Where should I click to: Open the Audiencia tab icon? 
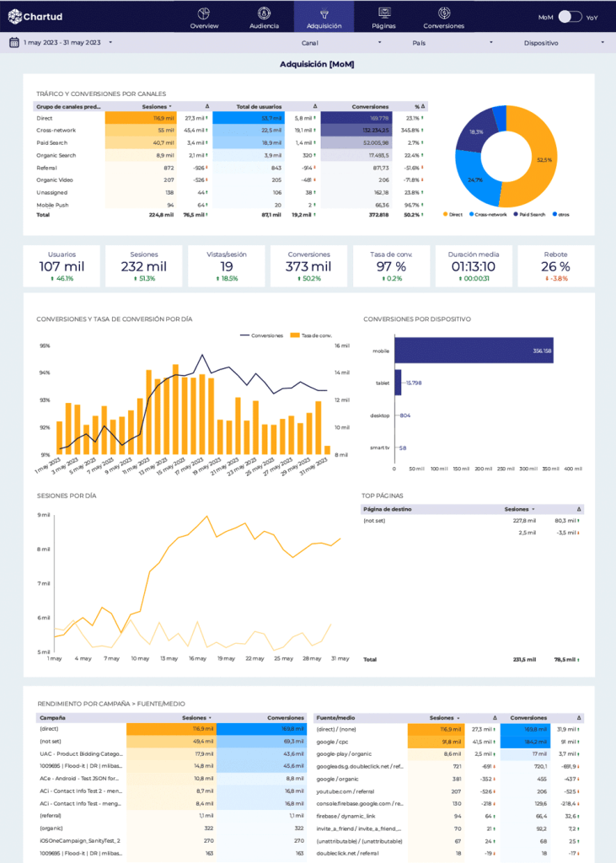pos(265,13)
